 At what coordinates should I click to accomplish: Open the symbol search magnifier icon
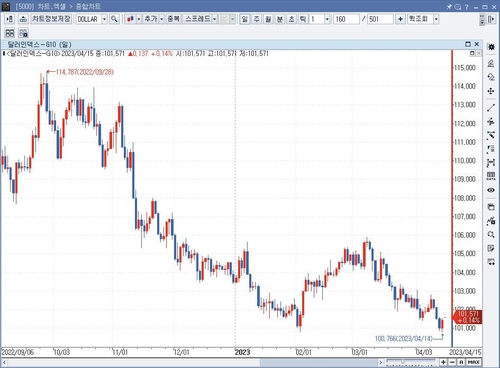pyautogui.click(x=114, y=19)
